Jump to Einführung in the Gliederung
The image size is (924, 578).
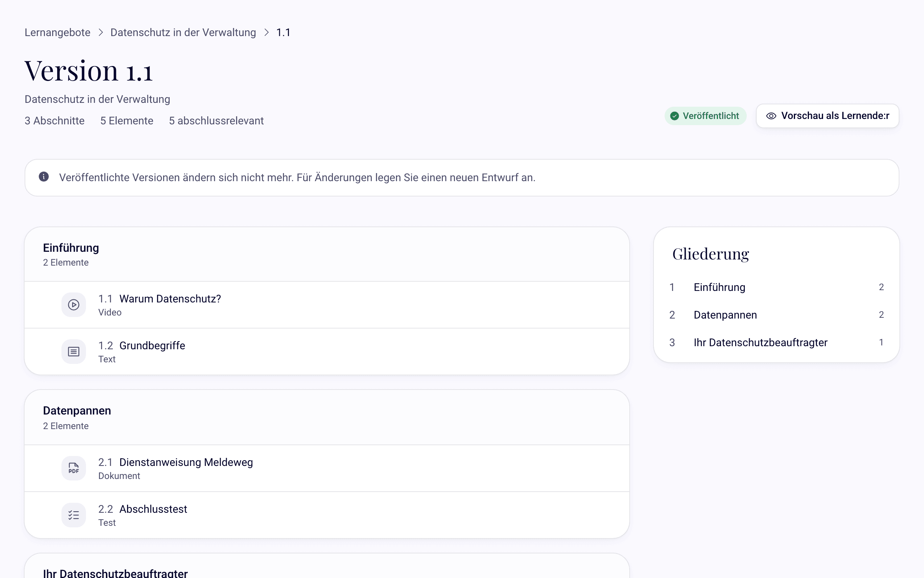777,287
